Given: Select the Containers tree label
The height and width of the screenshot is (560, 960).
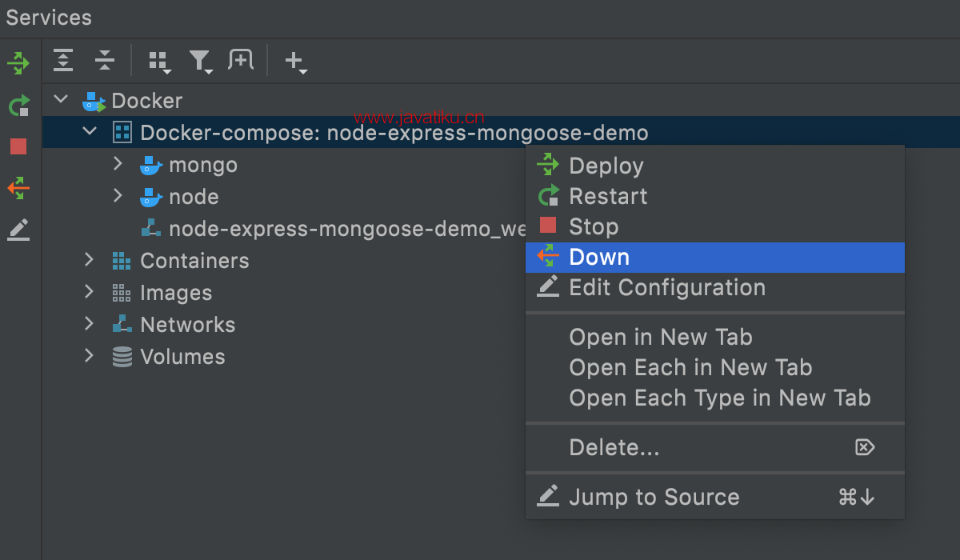Looking at the screenshot, I should pyautogui.click(x=194, y=261).
